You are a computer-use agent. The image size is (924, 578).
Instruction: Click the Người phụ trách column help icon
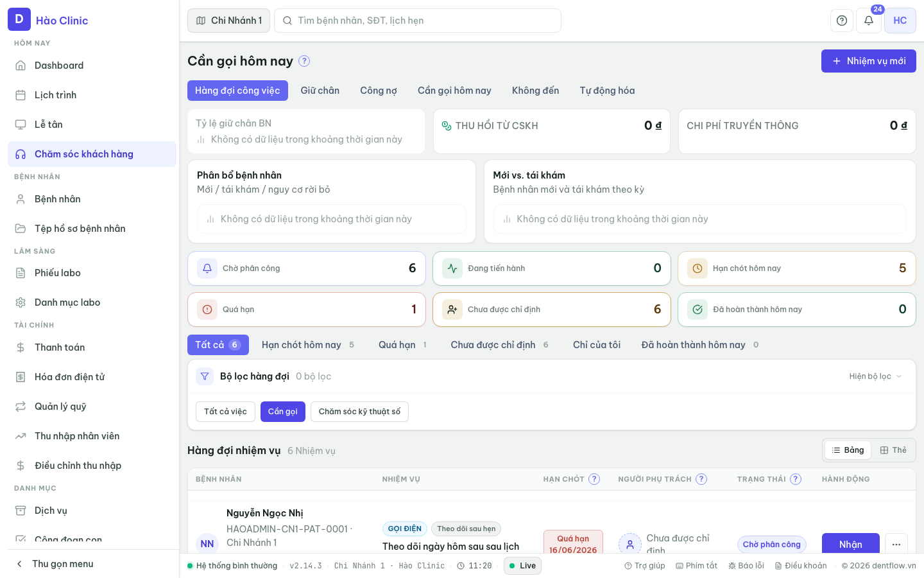pyautogui.click(x=701, y=479)
